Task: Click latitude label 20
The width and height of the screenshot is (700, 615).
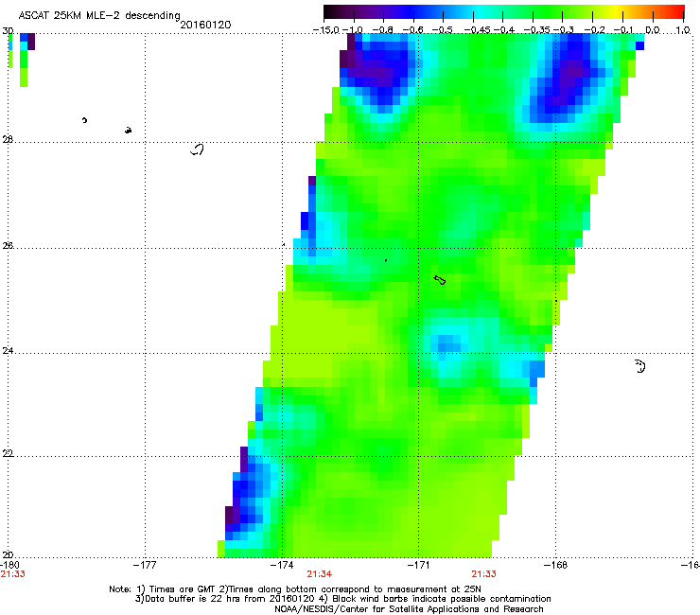Action: (x=8, y=554)
